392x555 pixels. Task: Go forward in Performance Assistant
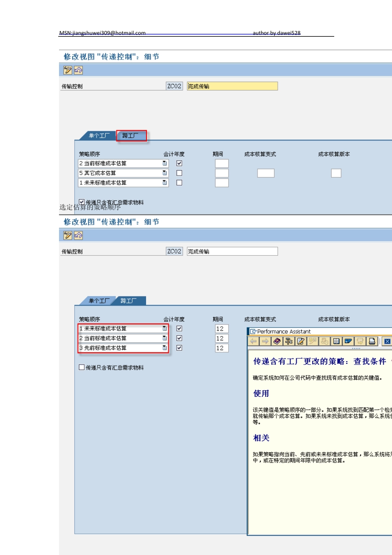tap(265, 341)
